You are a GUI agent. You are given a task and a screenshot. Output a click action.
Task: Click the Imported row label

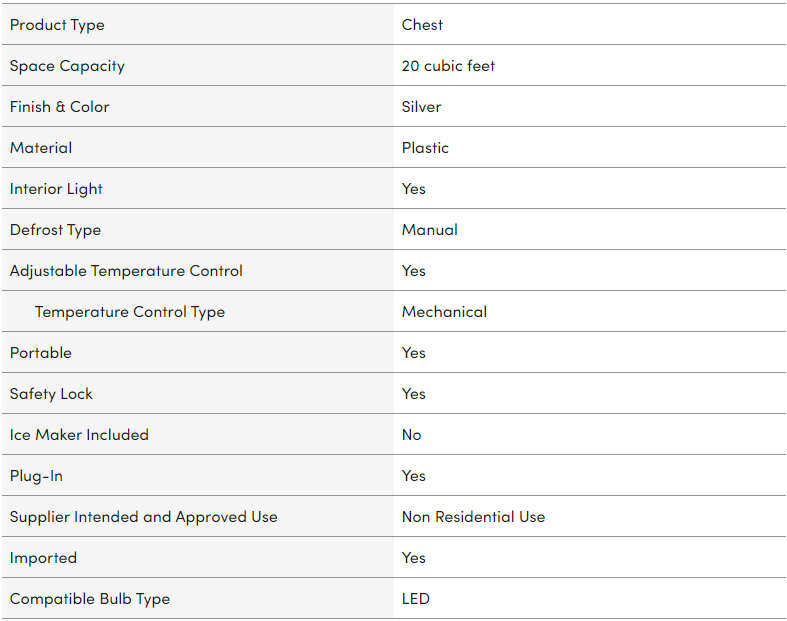pyautogui.click(x=43, y=558)
